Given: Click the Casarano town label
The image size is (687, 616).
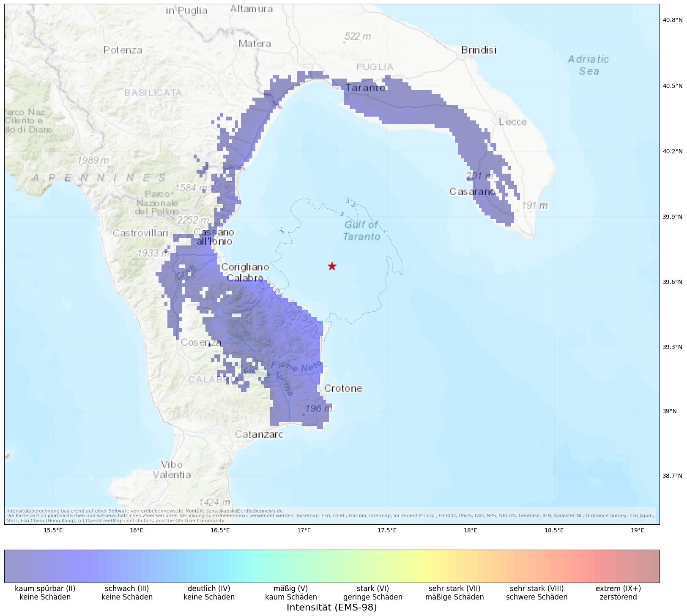Looking at the screenshot, I should point(472,192).
